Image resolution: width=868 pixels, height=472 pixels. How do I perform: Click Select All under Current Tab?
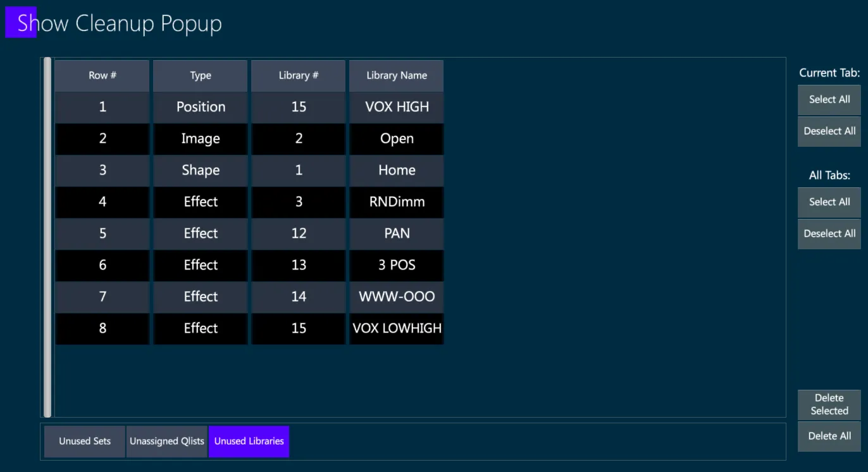point(829,99)
